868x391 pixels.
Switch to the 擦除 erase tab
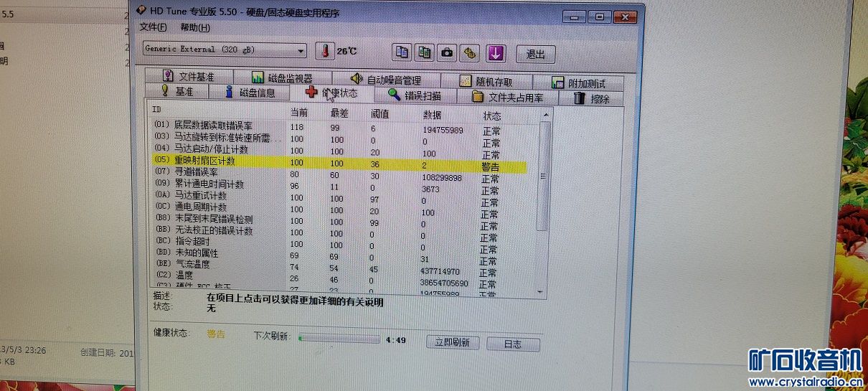(x=593, y=98)
